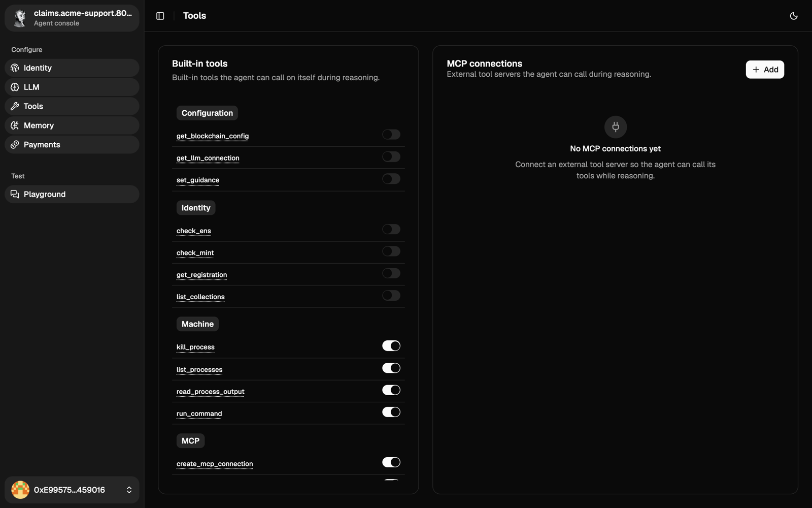Enable the get_registration toggle

click(391, 273)
